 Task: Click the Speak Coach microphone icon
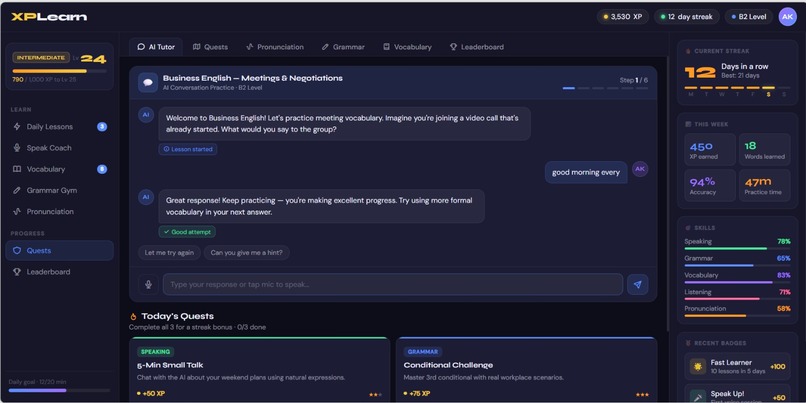pos(17,148)
